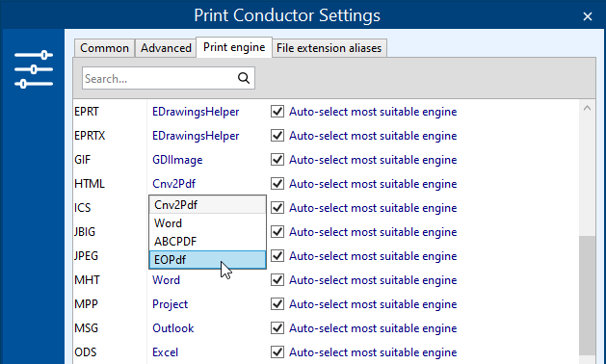Image resolution: width=606 pixels, height=364 pixels.
Task: Click the vertical scrollbar thumb
Action: 587,296
